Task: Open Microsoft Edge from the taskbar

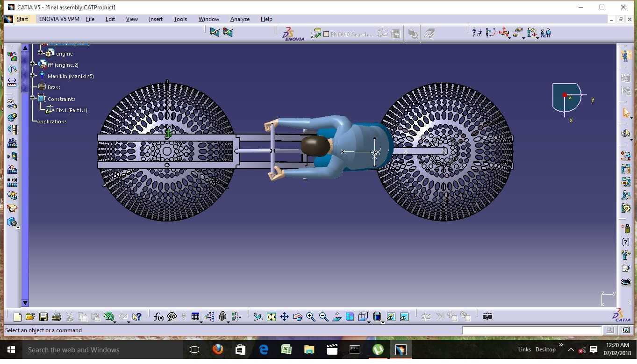Action: coord(264,350)
